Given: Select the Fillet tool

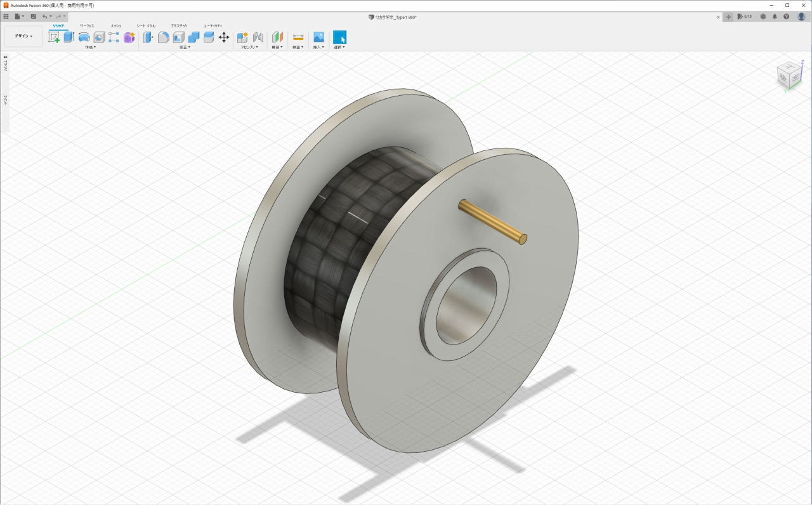Looking at the screenshot, I should coord(163,37).
